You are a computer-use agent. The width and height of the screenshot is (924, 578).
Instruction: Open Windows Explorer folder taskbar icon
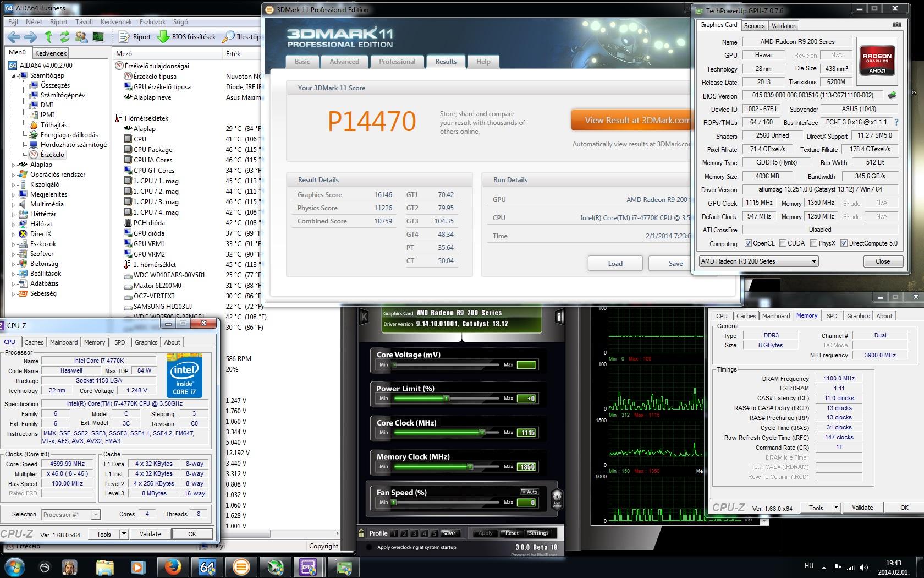pyautogui.click(x=105, y=567)
